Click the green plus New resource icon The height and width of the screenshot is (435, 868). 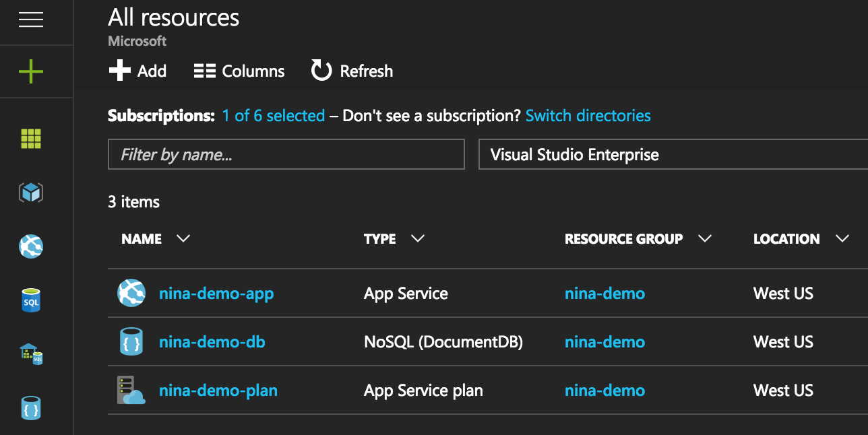(31, 71)
